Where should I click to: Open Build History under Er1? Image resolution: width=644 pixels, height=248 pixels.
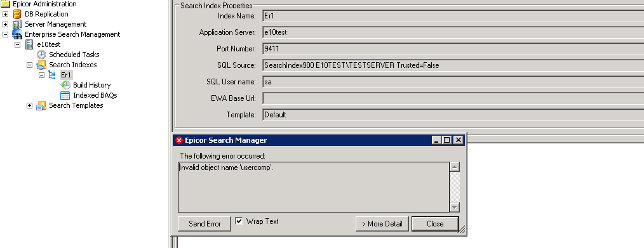(91, 85)
